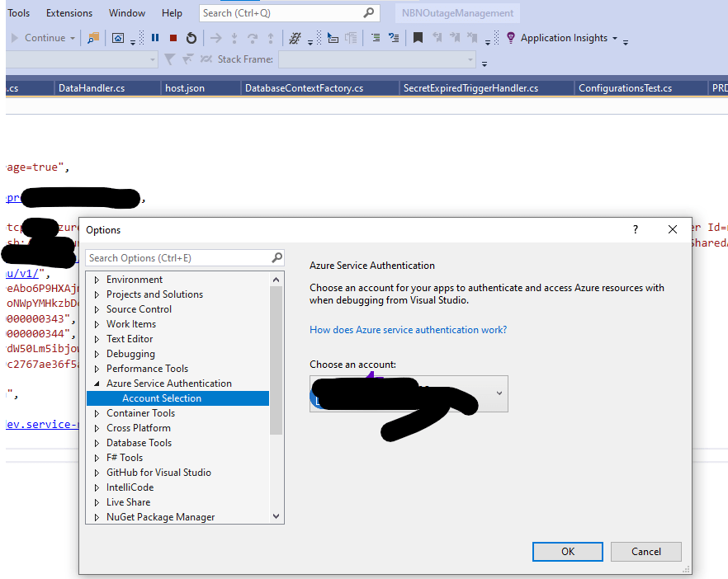
Task: Click the Clear Bookmarks icon
Action: [473, 38]
